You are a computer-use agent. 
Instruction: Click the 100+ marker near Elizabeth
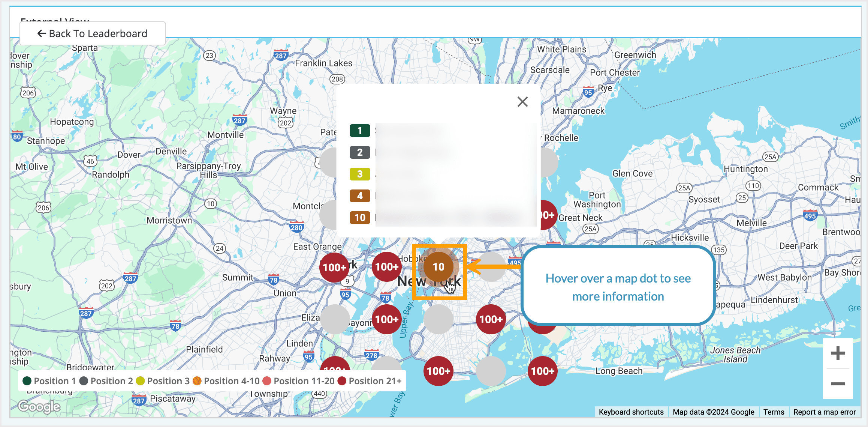387,319
